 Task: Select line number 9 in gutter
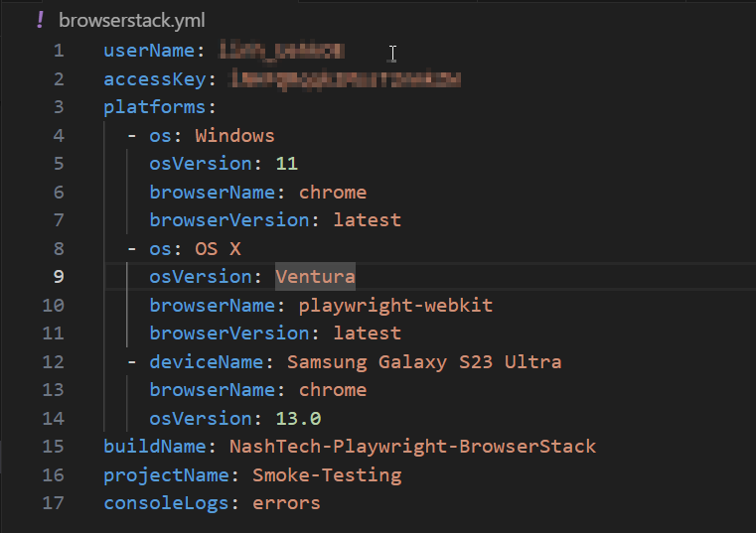coord(58,276)
